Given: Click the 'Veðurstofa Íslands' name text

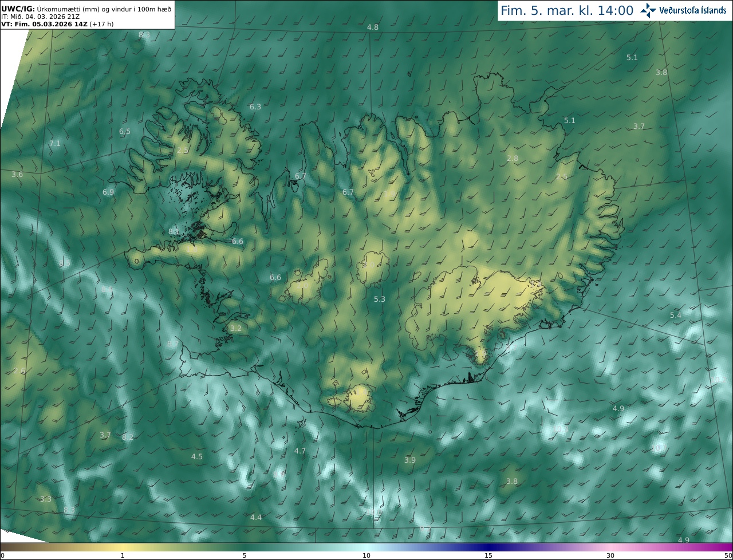Looking at the screenshot, I should pos(692,10).
